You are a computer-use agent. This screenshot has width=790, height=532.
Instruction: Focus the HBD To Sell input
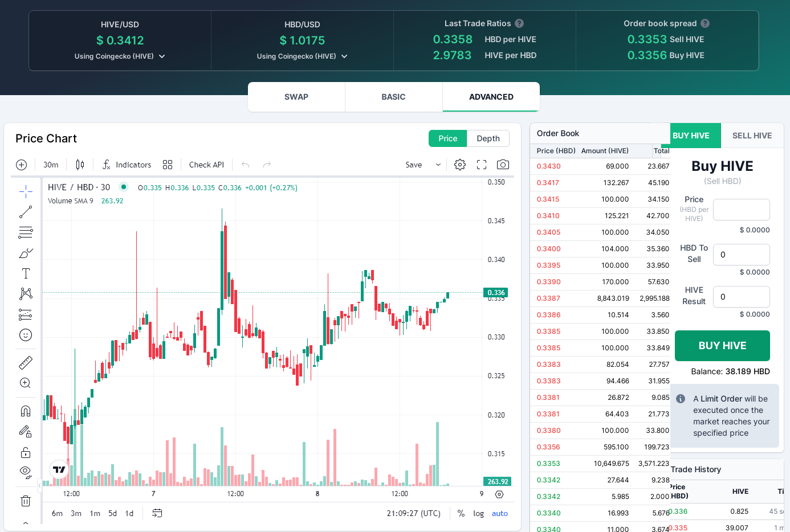742,255
